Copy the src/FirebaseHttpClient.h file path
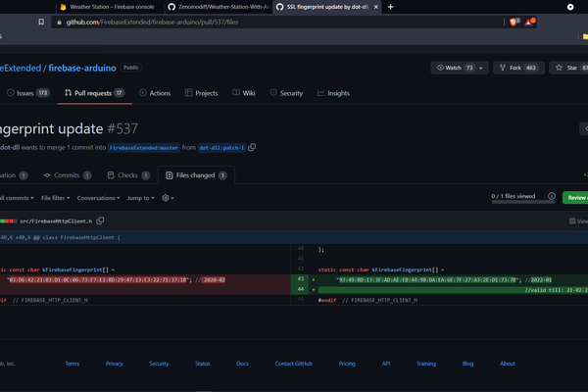588x392 pixels. (100, 221)
